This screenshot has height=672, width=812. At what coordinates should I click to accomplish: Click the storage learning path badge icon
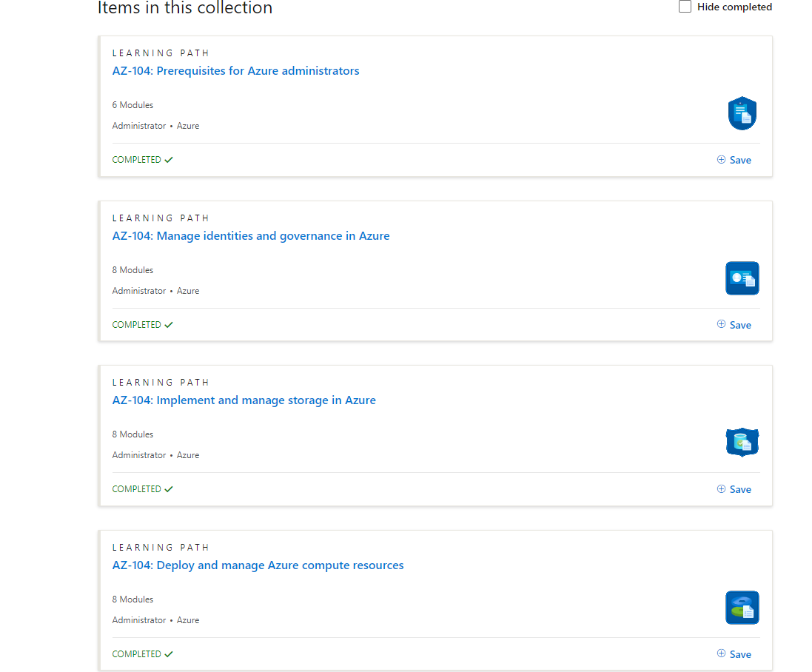[x=742, y=443]
